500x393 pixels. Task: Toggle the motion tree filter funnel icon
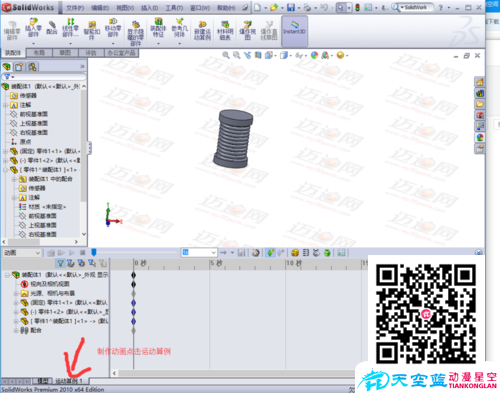60,264
